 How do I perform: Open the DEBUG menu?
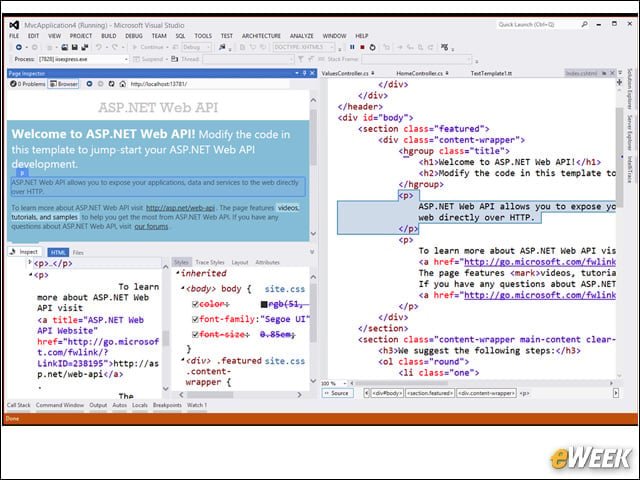(x=133, y=36)
